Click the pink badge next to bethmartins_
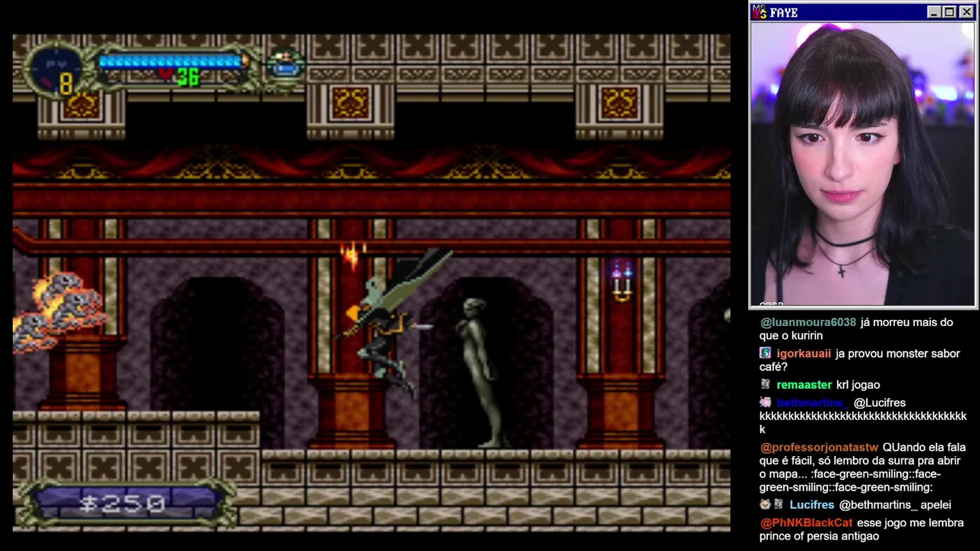The width and height of the screenshot is (980, 551). [765, 402]
